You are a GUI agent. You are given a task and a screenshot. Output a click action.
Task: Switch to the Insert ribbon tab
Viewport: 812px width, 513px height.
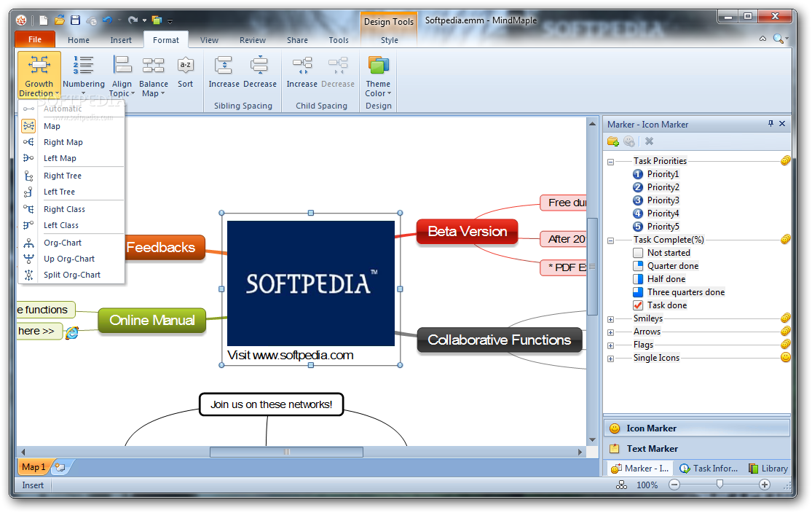121,40
